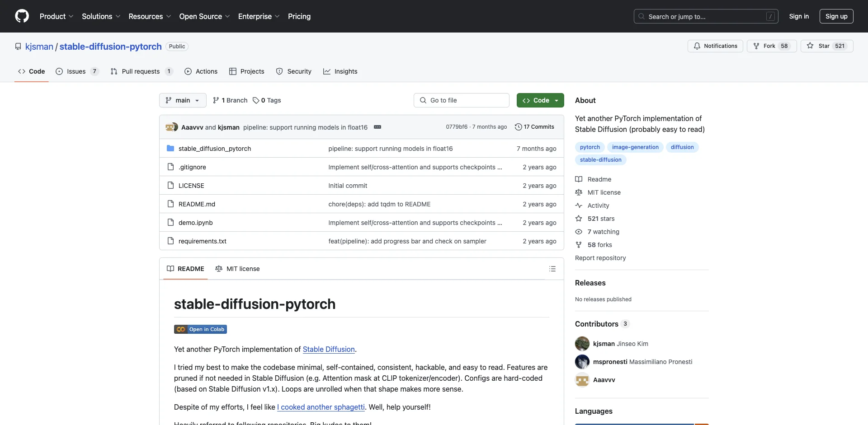Open kjsman contributor avatar
The width and height of the screenshot is (868, 425).
[582, 344]
